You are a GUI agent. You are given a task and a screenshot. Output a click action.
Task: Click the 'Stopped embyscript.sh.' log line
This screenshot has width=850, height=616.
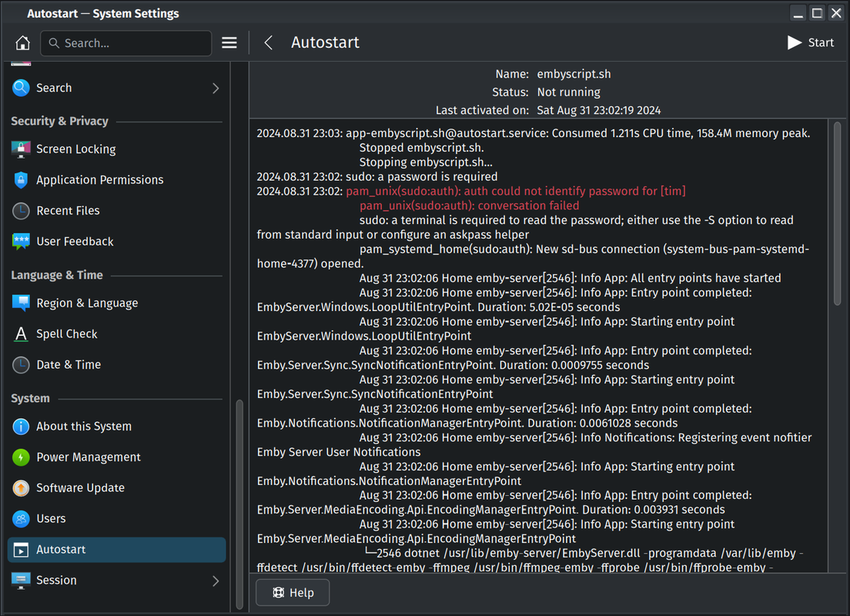[x=421, y=148]
